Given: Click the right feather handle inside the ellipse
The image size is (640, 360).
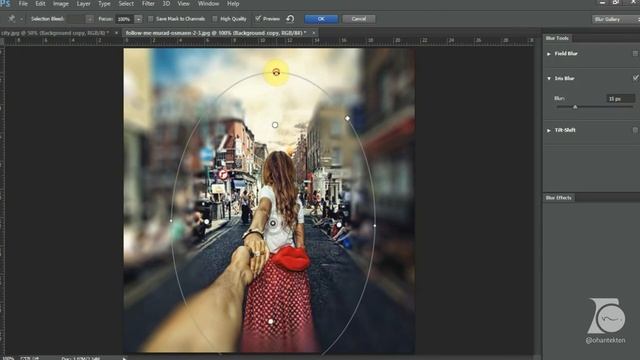Looking at the screenshot, I should 339,225.
